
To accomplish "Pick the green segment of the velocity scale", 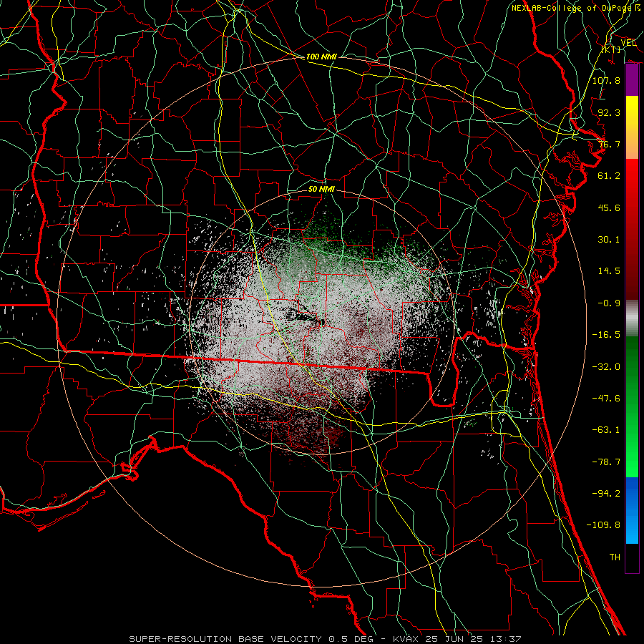I will [632, 406].
